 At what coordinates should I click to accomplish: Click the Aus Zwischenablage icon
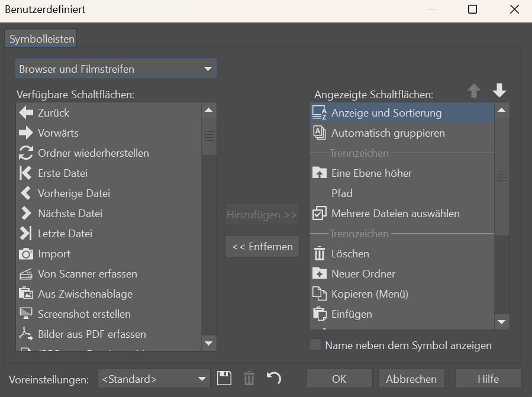pos(26,293)
